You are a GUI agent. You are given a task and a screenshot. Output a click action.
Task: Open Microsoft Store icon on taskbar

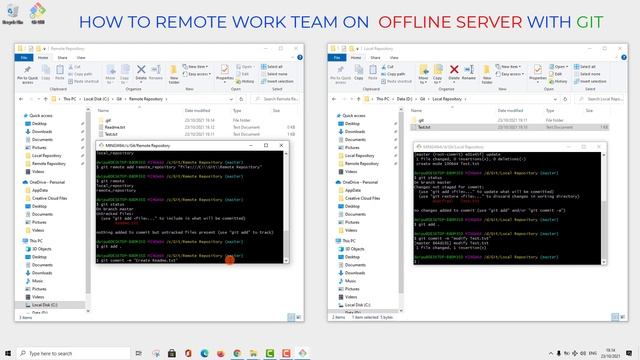(x=172, y=353)
